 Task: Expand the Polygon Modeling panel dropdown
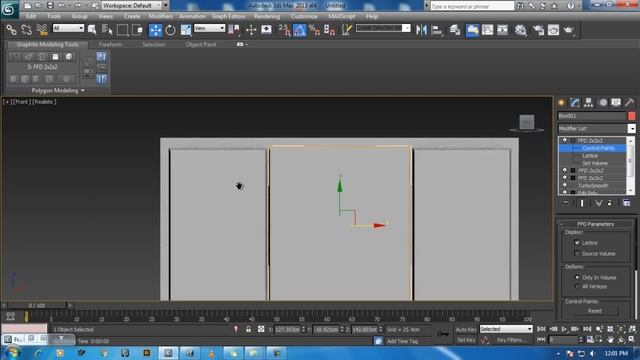(83, 91)
